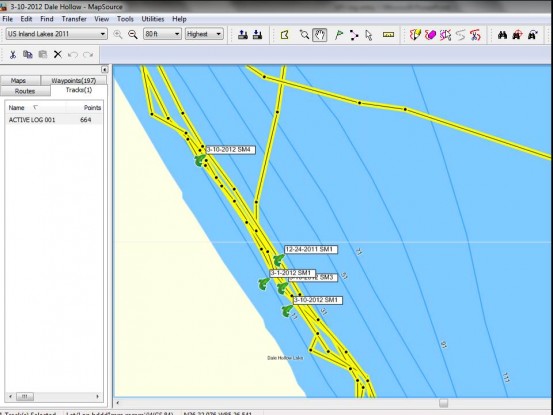Click the Paste icon
This screenshot has width=553, height=415.
coord(43,54)
